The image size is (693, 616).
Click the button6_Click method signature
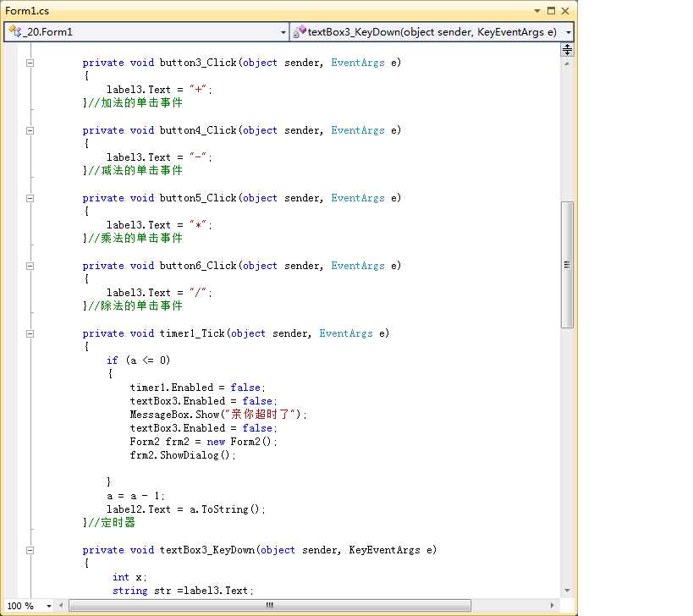click(x=242, y=266)
